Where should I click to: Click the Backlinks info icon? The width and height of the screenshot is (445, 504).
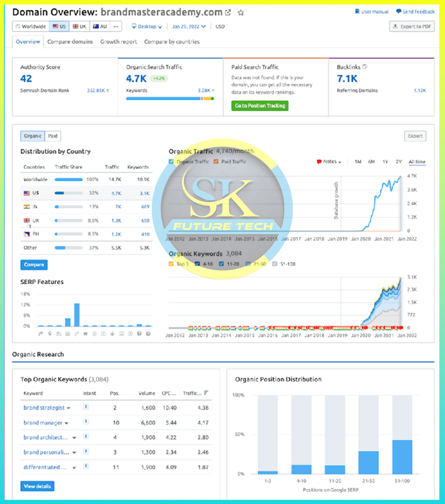(x=365, y=67)
